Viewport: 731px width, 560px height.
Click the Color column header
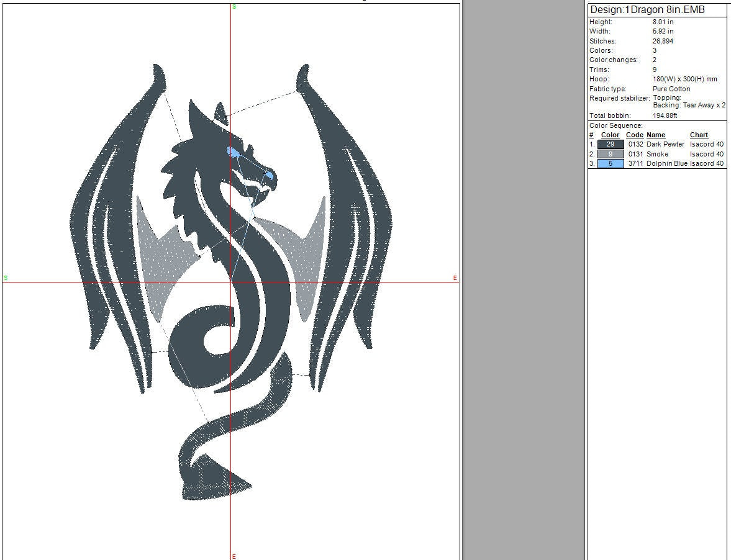point(610,135)
